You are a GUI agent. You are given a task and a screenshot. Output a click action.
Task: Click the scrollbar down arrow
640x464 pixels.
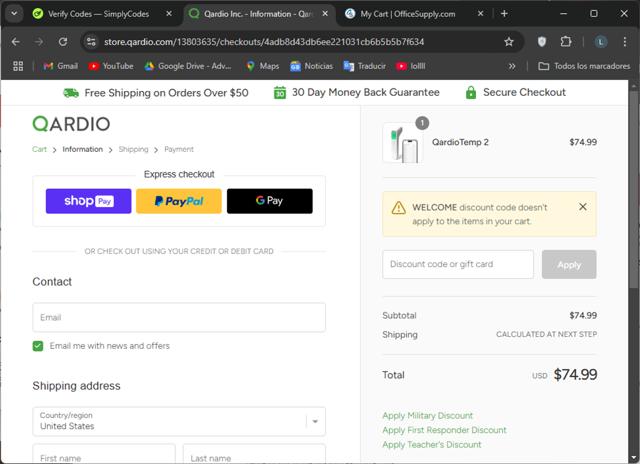tap(633, 458)
